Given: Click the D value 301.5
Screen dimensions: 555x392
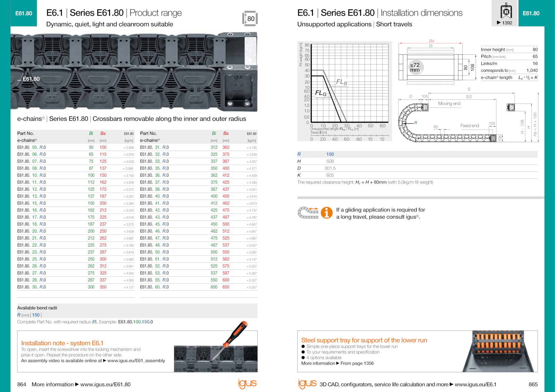Looking at the screenshot, I should coord(330,168).
